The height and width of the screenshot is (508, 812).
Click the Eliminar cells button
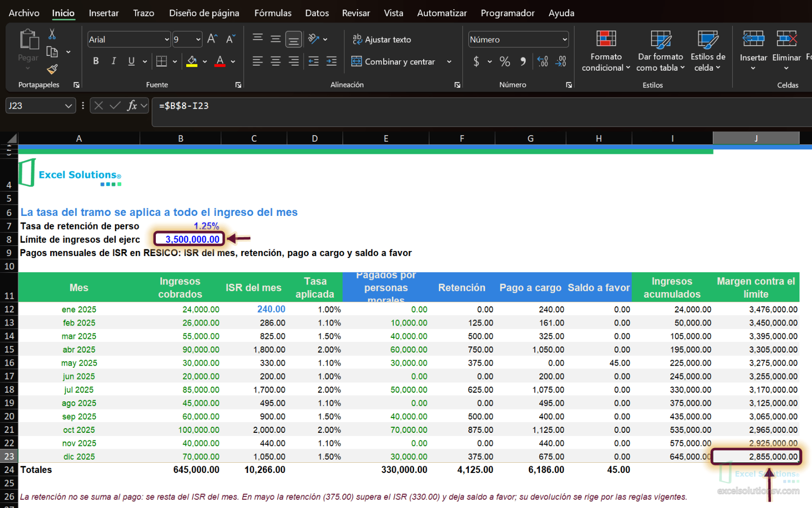[787, 51]
